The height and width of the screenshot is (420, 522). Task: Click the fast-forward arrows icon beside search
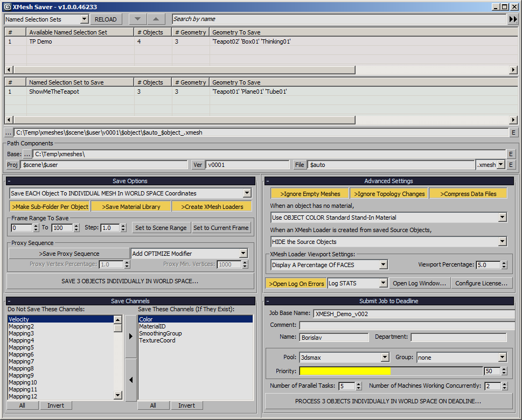pyautogui.click(x=513, y=19)
